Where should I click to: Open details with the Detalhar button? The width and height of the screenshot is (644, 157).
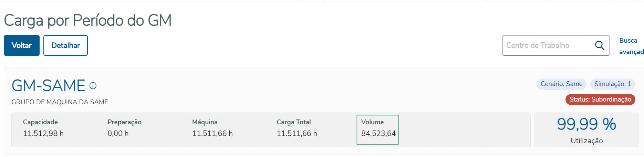point(65,45)
